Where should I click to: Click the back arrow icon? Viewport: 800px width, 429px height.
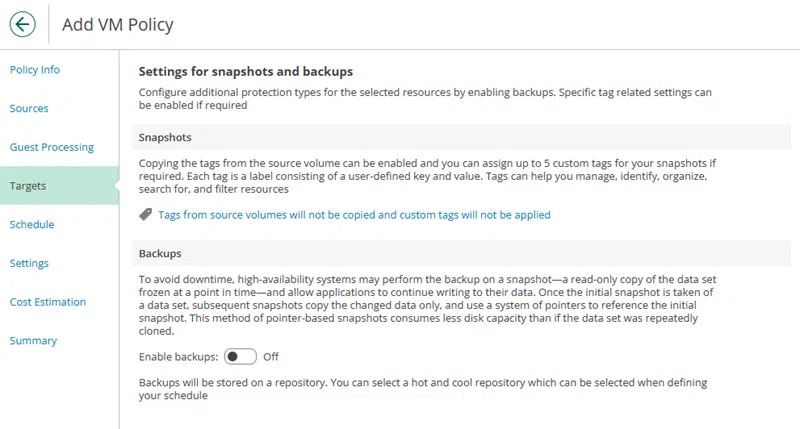tap(22, 24)
